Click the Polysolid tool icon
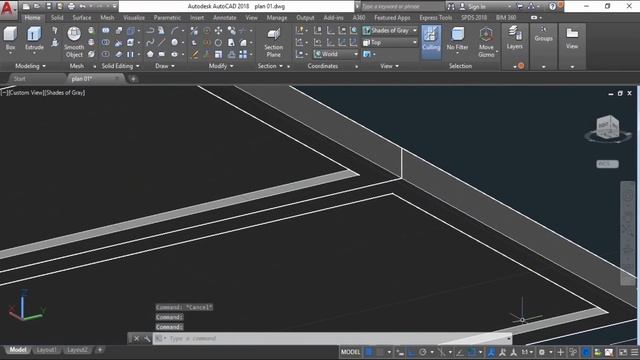This screenshot has height=360, width=640. click(55, 31)
